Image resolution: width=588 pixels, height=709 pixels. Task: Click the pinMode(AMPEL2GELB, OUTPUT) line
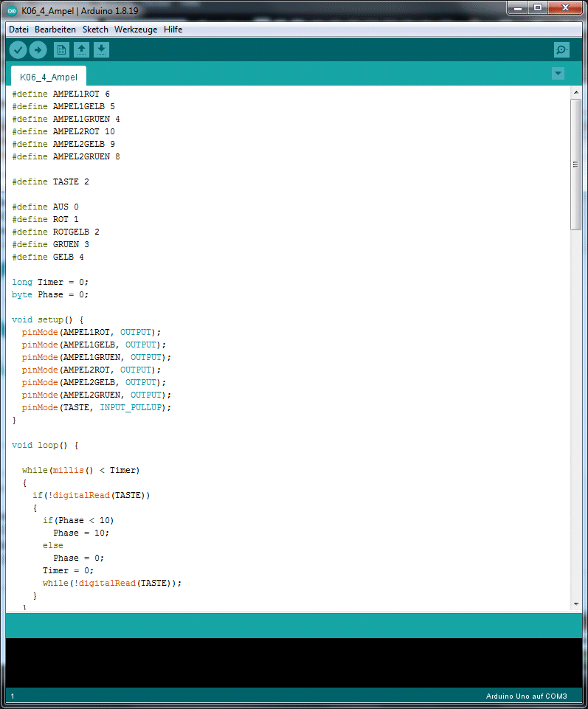click(x=94, y=382)
